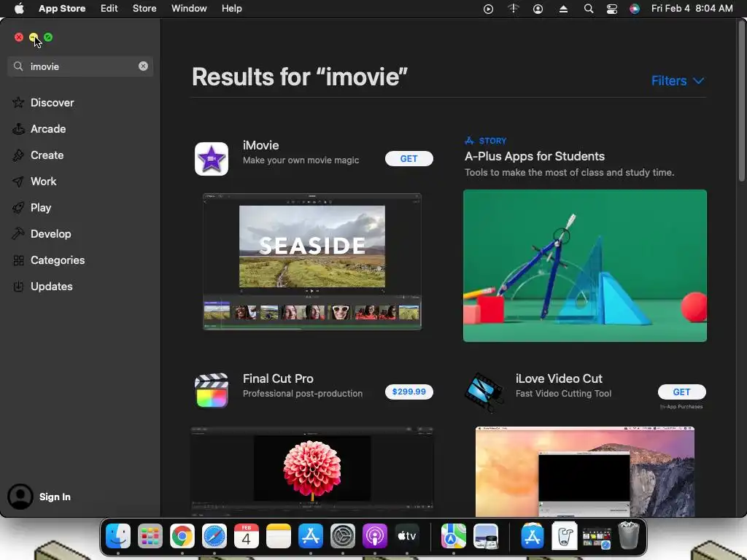Click the search field containing imovie
747x560 pixels.
pyautogui.click(x=80, y=66)
